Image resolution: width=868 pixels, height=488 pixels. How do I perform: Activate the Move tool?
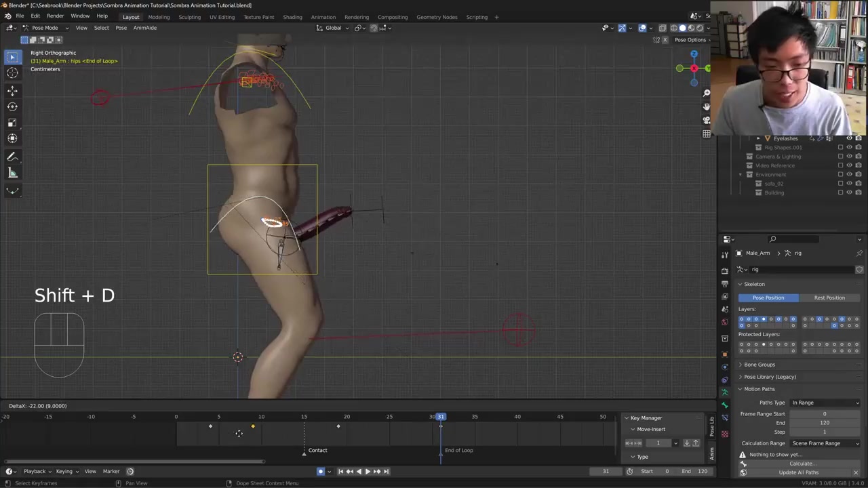point(12,91)
